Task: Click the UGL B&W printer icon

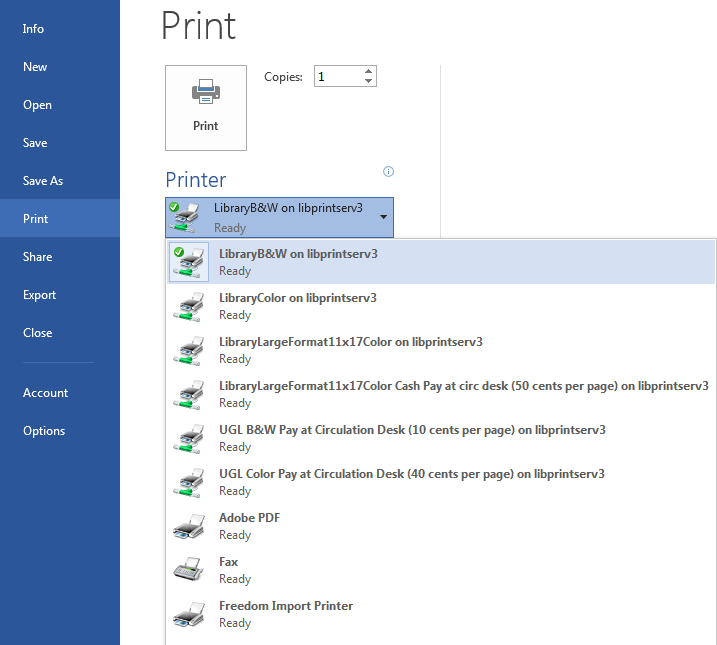Action: click(189, 438)
